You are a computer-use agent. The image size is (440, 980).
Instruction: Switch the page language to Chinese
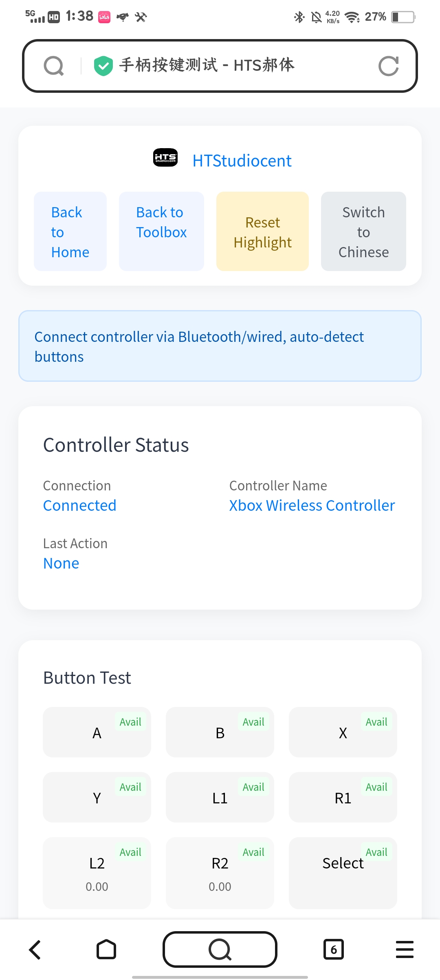pos(363,232)
